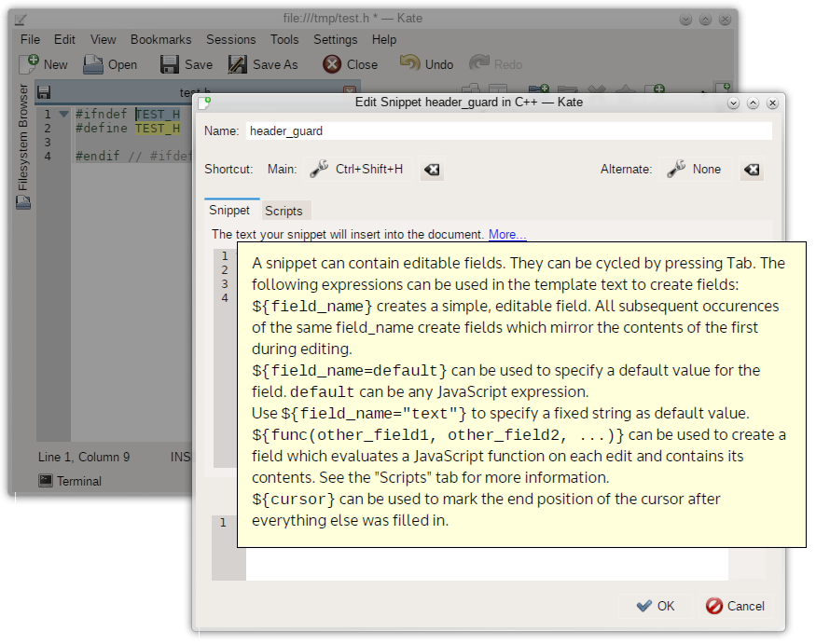This screenshot has height=644, width=816.
Task: Click the INS insert mode indicator
Action: 181,458
